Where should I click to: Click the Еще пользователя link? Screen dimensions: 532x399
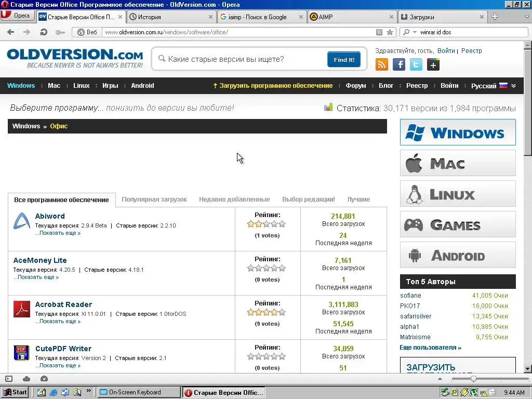431,348
